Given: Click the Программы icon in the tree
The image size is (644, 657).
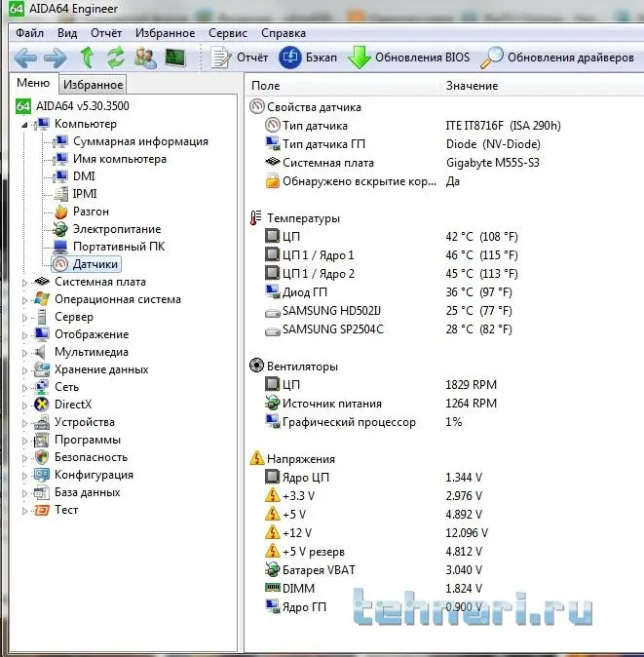Looking at the screenshot, I should coord(42,440).
